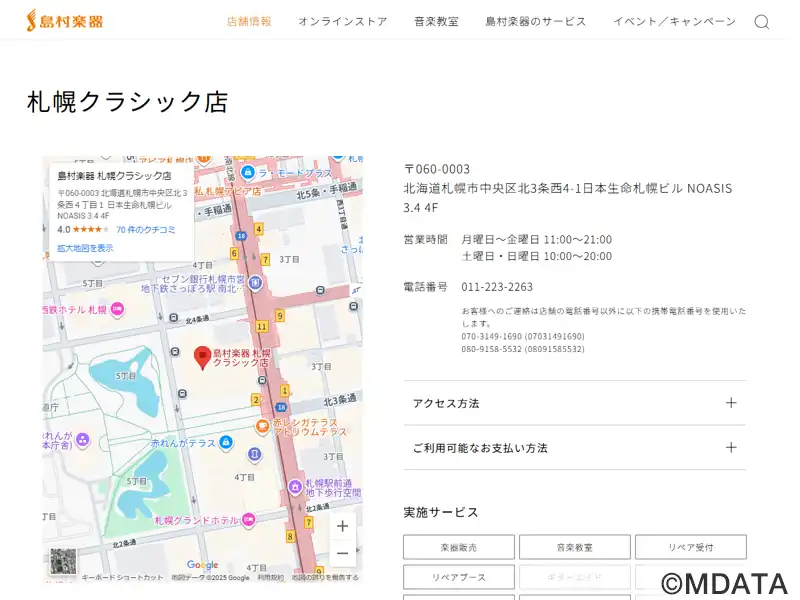This screenshot has height=600, width=800.
Task: Open 島村楽器のサービス menu
Action: pos(535,21)
